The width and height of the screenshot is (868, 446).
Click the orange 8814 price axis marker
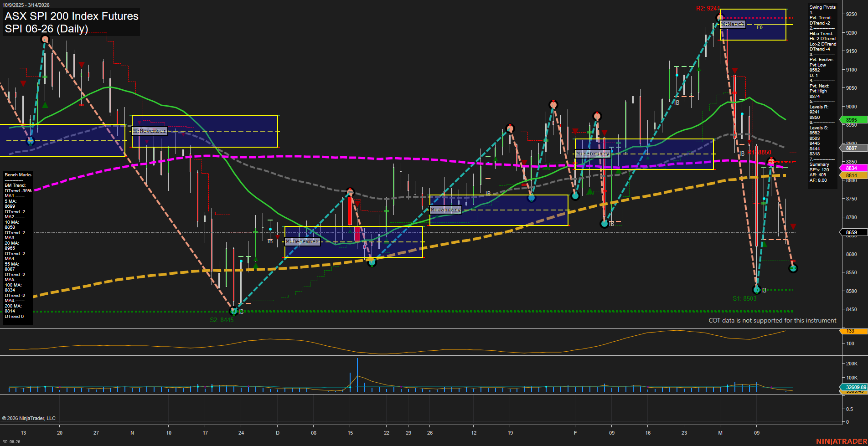(x=851, y=175)
